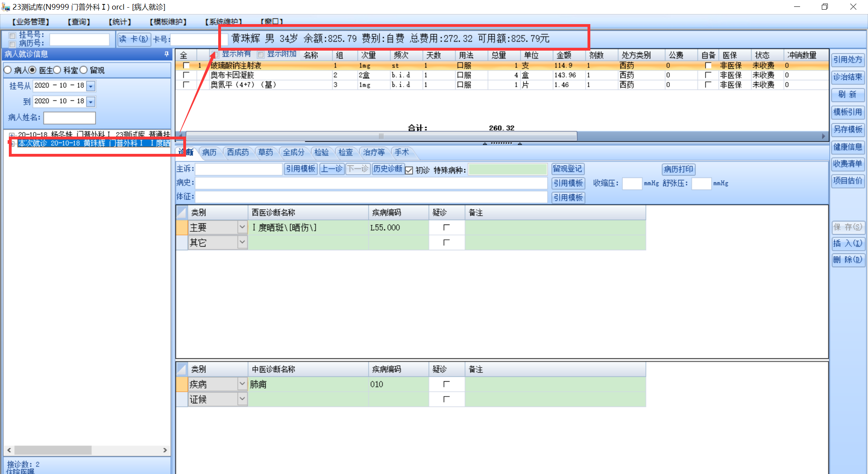Click the 诊治结束 button
This screenshot has height=474, width=868.
[848, 77]
